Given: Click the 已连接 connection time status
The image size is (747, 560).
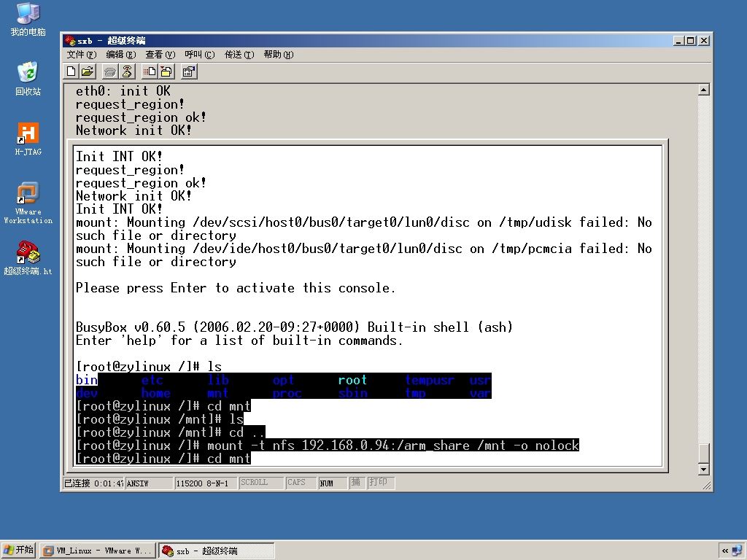Looking at the screenshot, I should pyautogui.click(x=93, y=483).
